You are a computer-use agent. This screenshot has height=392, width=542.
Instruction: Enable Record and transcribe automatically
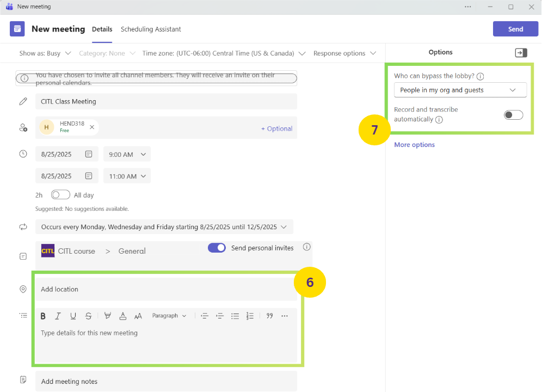(513, 115)
